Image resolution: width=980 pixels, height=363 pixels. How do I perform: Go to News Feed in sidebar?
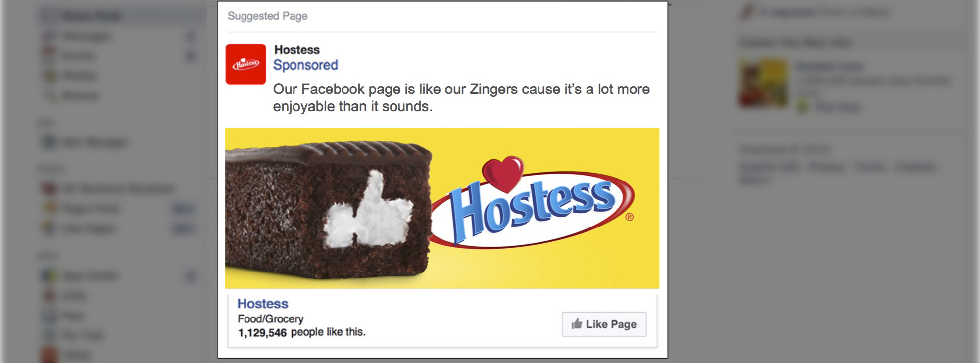[92, 16]
